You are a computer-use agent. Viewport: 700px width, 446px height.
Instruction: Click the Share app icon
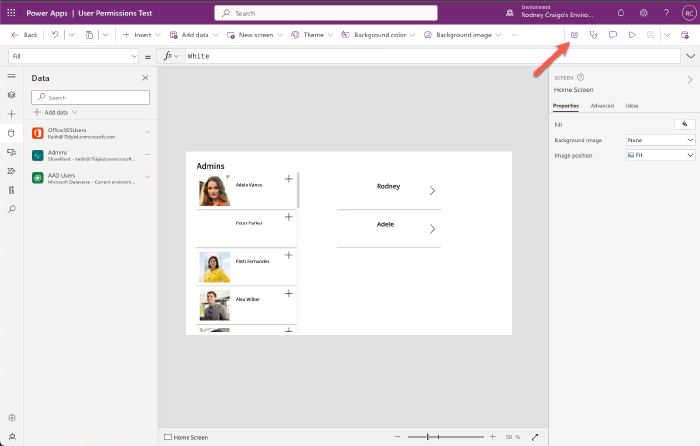pos(575,34)
